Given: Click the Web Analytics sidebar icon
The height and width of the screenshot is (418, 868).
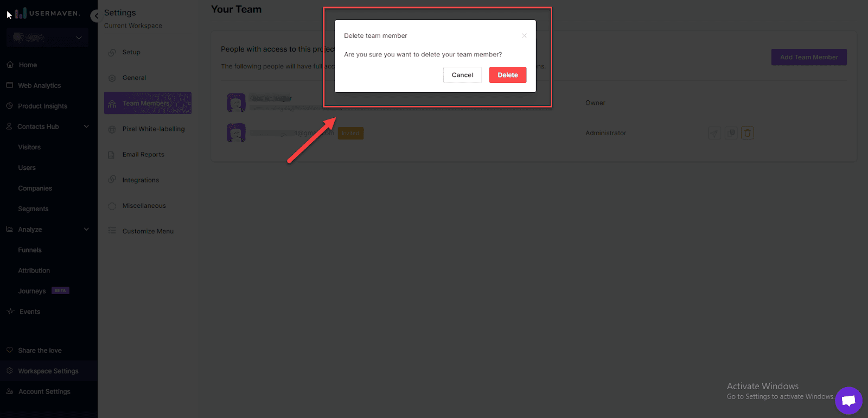Looking at the screenshot, I should [10, 85].
